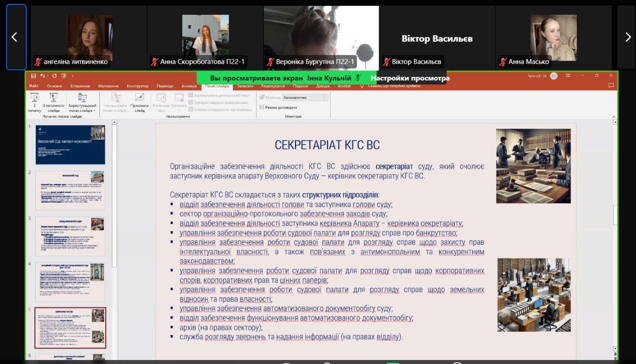Open Записати slideshow recording dropdown
The width and height of the screenshot is (636, 364).
(179, 103)
